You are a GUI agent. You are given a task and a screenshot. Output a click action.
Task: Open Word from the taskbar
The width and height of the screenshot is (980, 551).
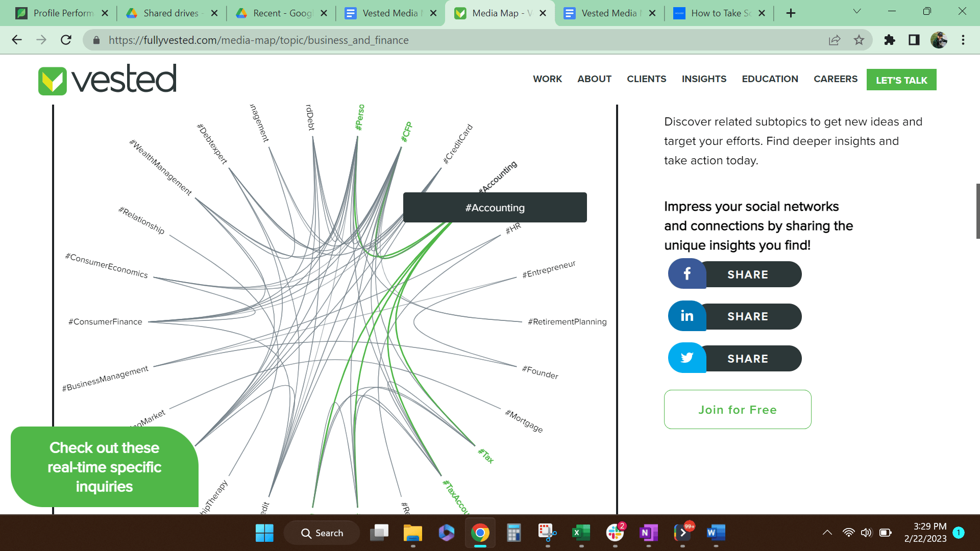716,533
